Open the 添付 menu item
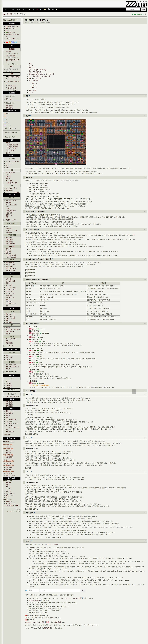Image resolution: width=148 pixels, height=644 pixels. click(24, 9)
